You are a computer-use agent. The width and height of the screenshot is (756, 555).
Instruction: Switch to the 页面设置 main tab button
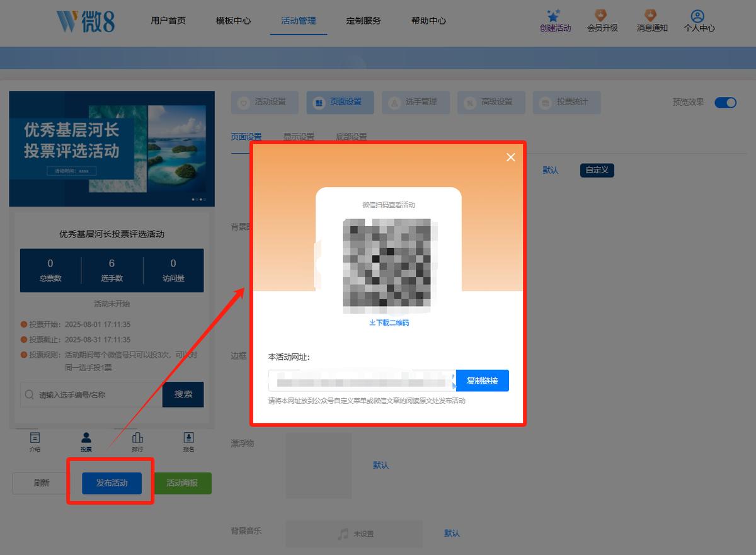click(340, 102)
